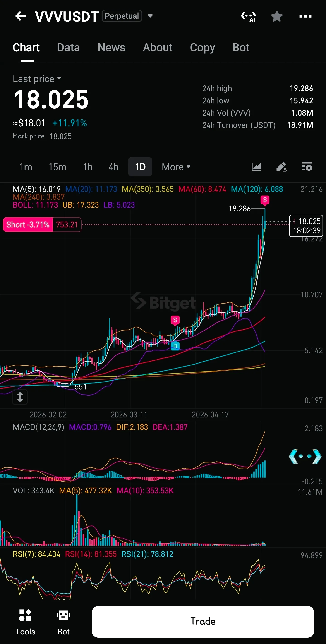The height and width of the screenshot is (644, 326).
Task: Switch to the Copy tab
Action: (202, 48)
